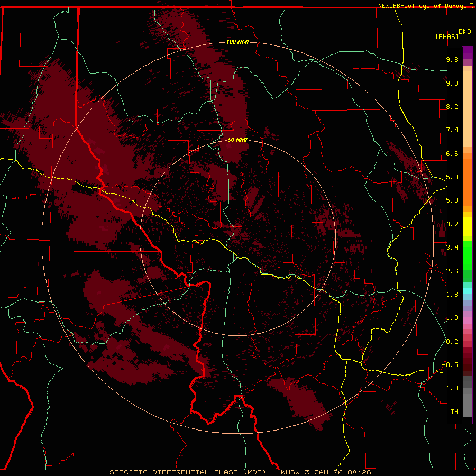This screenshot has height=476, width=476.
Task: Click the 6.6 legend value
Action: [x=452, y=153]
